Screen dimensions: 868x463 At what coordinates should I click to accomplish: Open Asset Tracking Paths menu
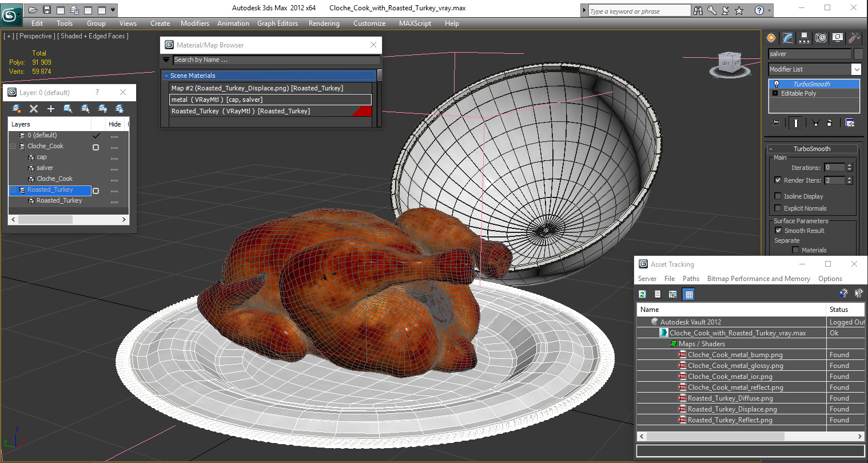tap(691, 279)
